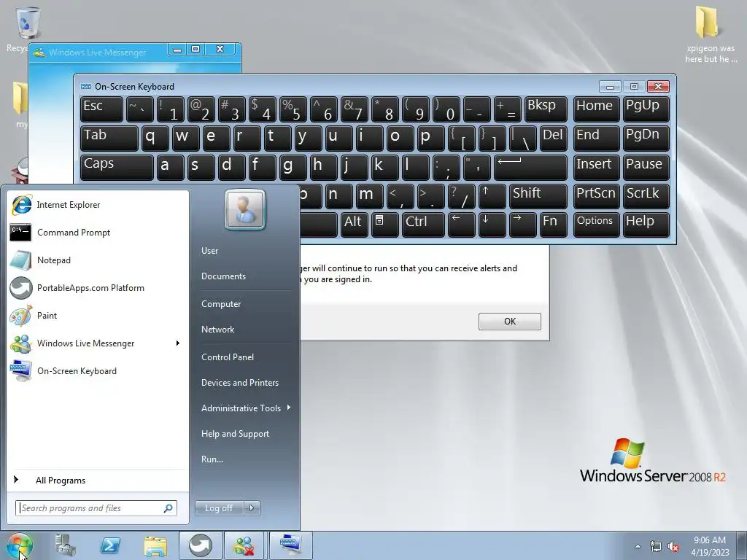Open the User folder link in Start menu
This screenshot has height=560, width=747.
point(209,251)
